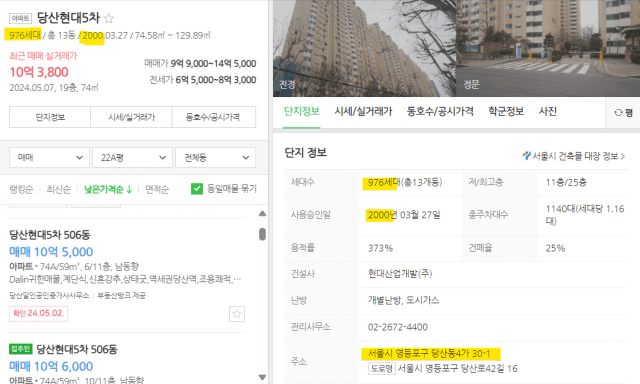
Task: Click the left 시세/실거래가 button
Action: tap(131, 117)
